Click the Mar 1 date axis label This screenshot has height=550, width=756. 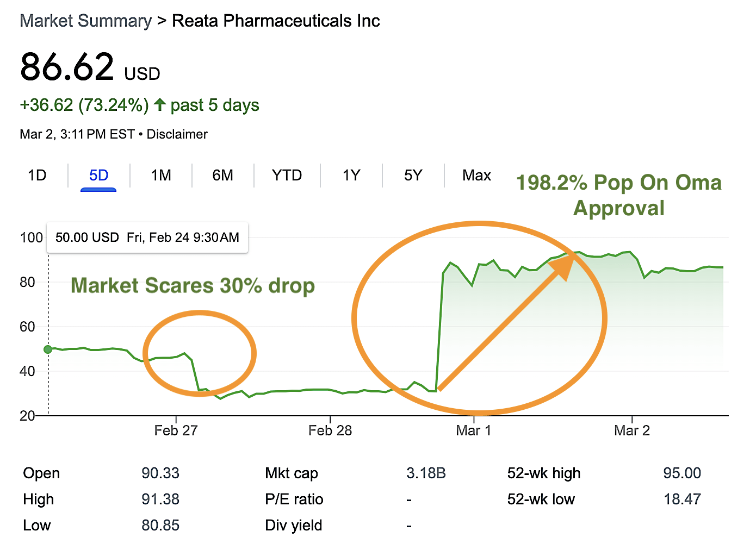point(473,431)
